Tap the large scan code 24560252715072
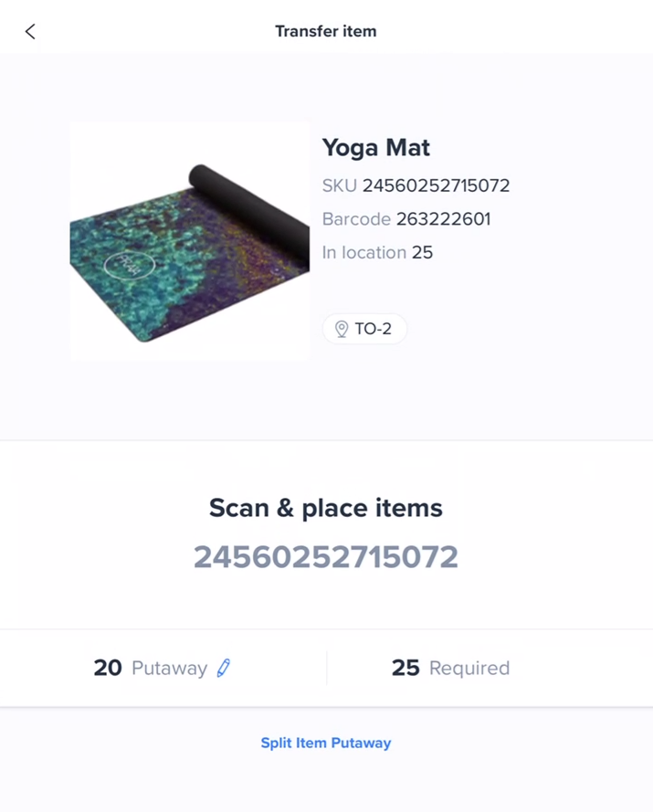The image size is (653, 812). [326, 556]
